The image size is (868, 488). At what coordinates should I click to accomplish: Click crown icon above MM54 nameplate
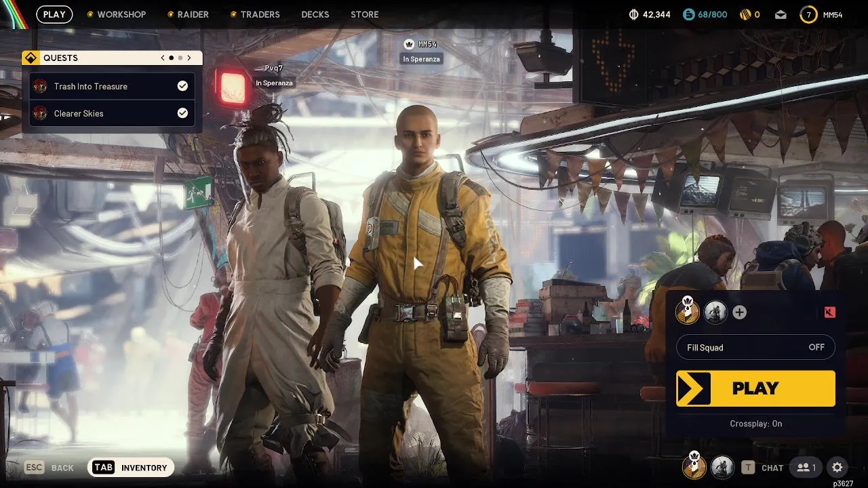409,44
